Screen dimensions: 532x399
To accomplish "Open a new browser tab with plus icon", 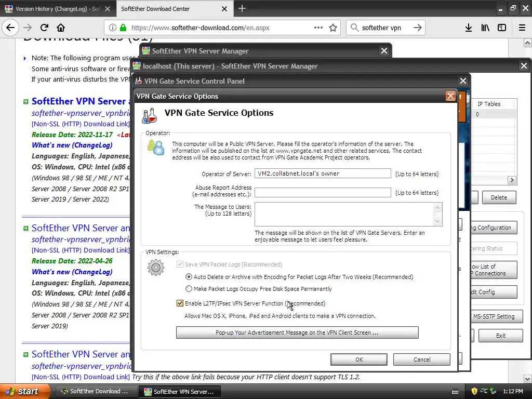I will (x=242, y=8).
